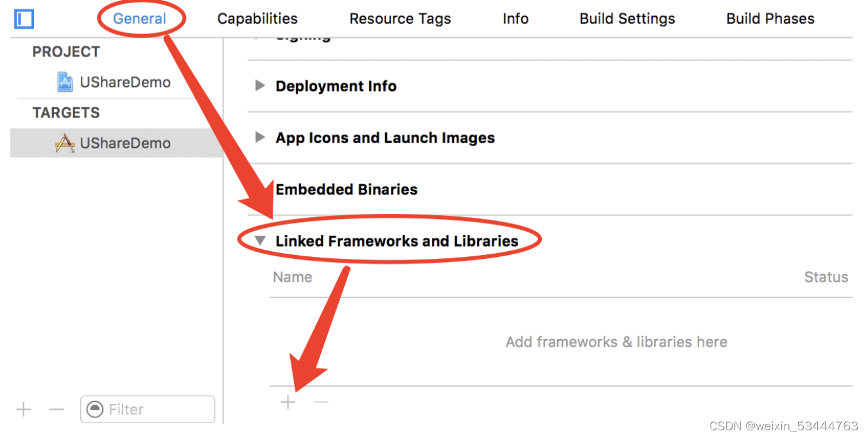Click the Filter text field

(157, 409)
